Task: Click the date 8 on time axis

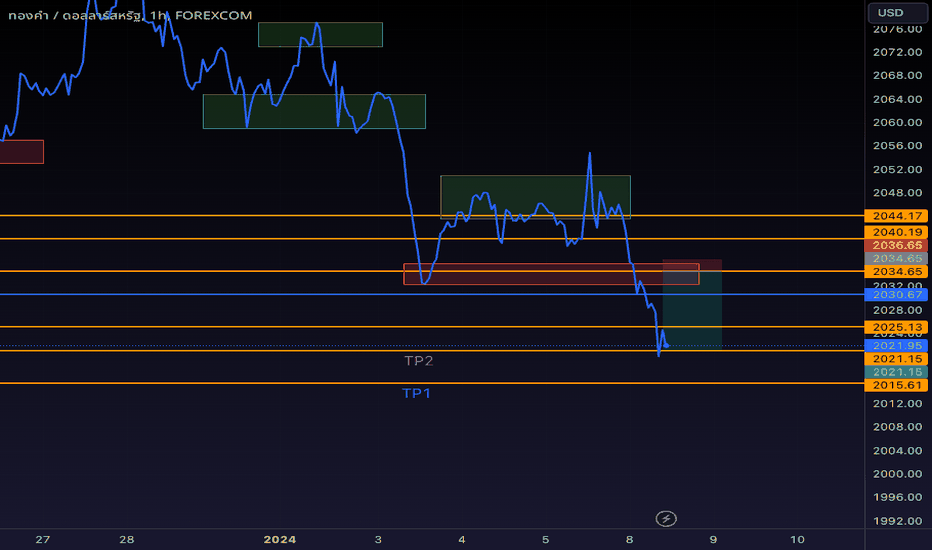Action: [629, 539]
